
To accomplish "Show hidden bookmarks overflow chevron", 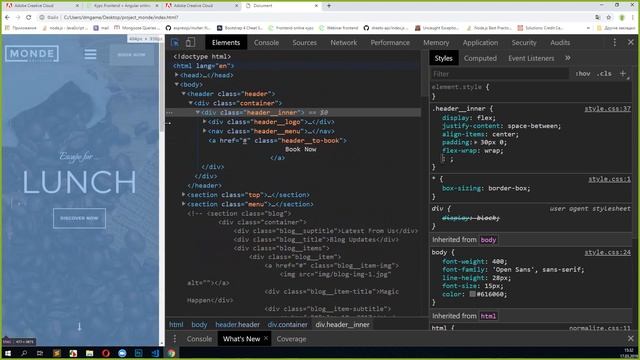I will click(x=588, y=28).
